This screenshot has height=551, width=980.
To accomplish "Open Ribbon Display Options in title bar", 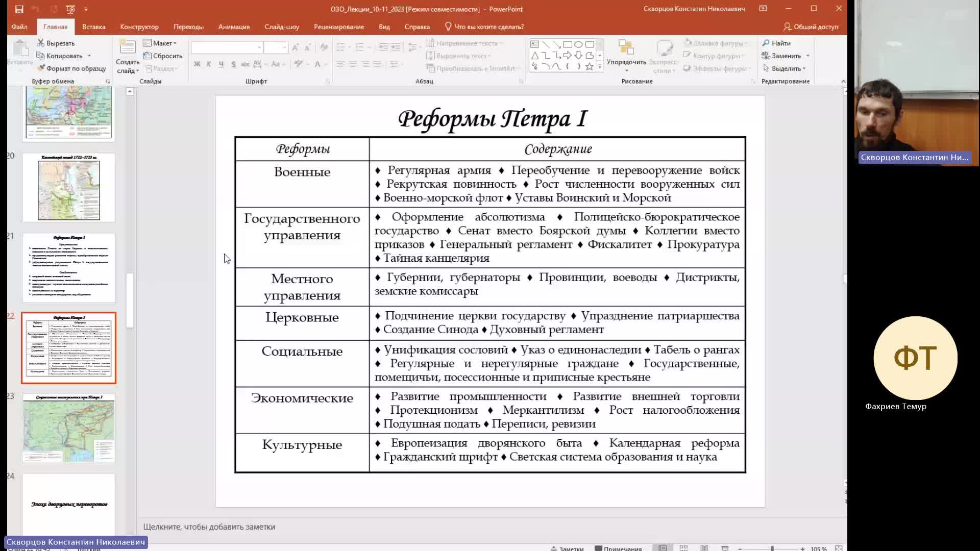I will coord(763,9).
